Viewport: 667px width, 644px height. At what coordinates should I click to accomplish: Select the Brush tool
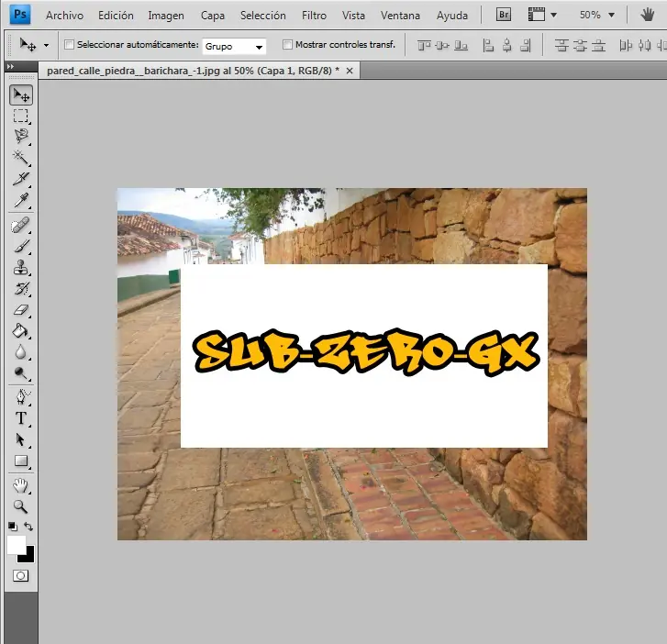[x=21, y=246]
